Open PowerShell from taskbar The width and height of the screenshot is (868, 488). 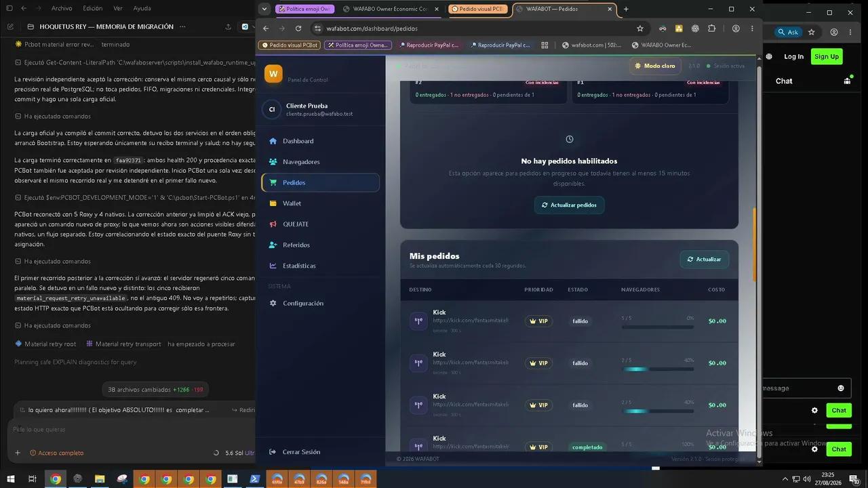tap(255, 479)
